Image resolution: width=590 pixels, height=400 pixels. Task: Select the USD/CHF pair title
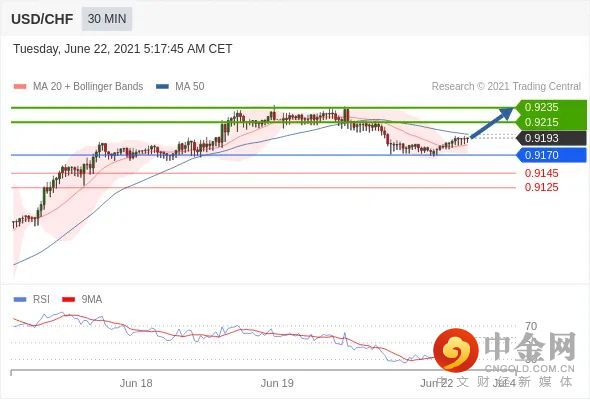tap(42, 19)
